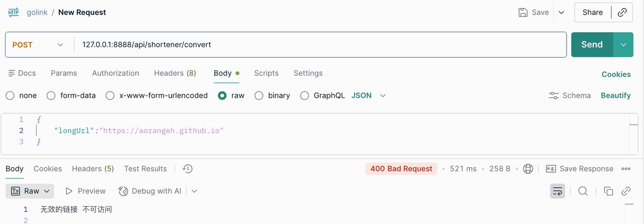
Task: Open the JSON format dropdown
Action: coord(368,95)
